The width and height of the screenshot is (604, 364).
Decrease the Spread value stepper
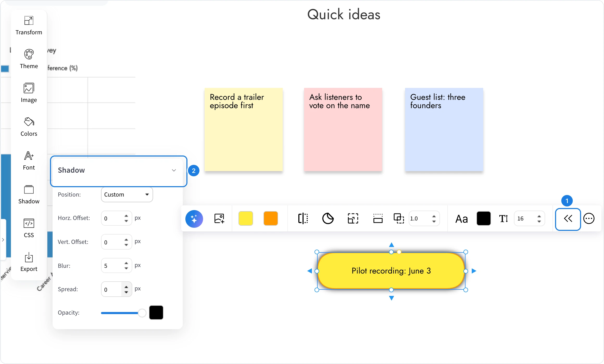point(126,292)
